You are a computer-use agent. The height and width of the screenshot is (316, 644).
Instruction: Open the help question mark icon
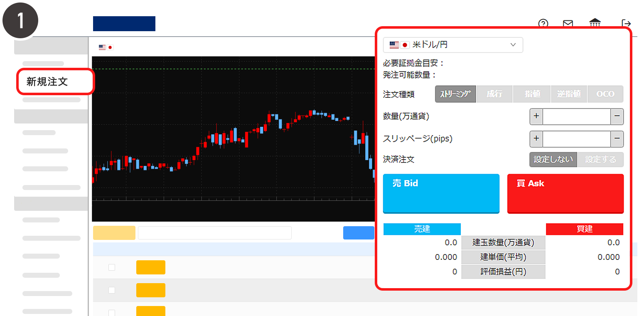pyautogui.click(x=543, y=23)
